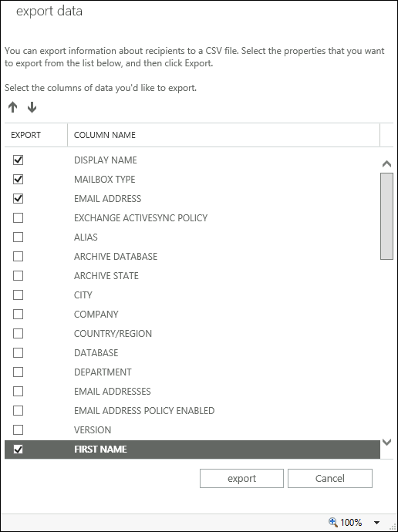Uncheck the FIRST NAME checkbox
The width and height of the screenshot is (398, 532).
[18, 450]
